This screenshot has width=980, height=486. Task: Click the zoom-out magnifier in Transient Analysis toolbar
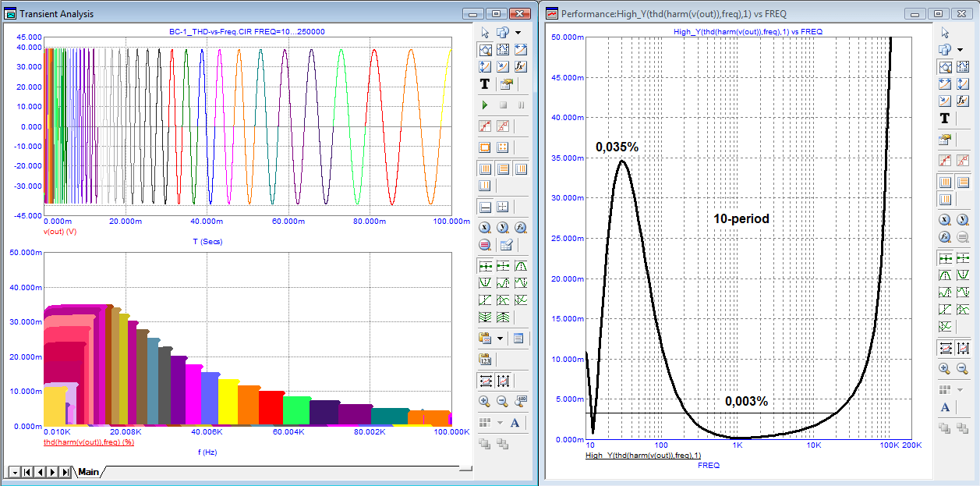click(x=503, y=401)
